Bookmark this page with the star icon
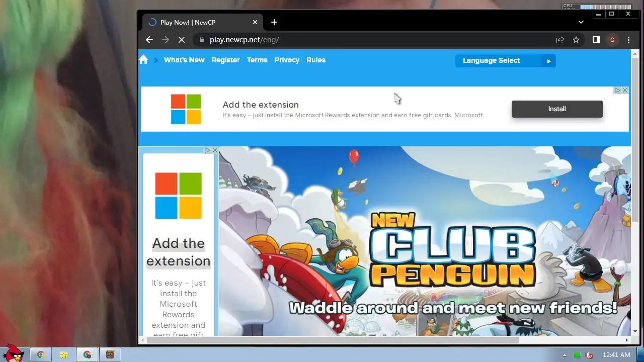Image resolution: width=644 pixels, height=362 pixels. pos(576,40)
